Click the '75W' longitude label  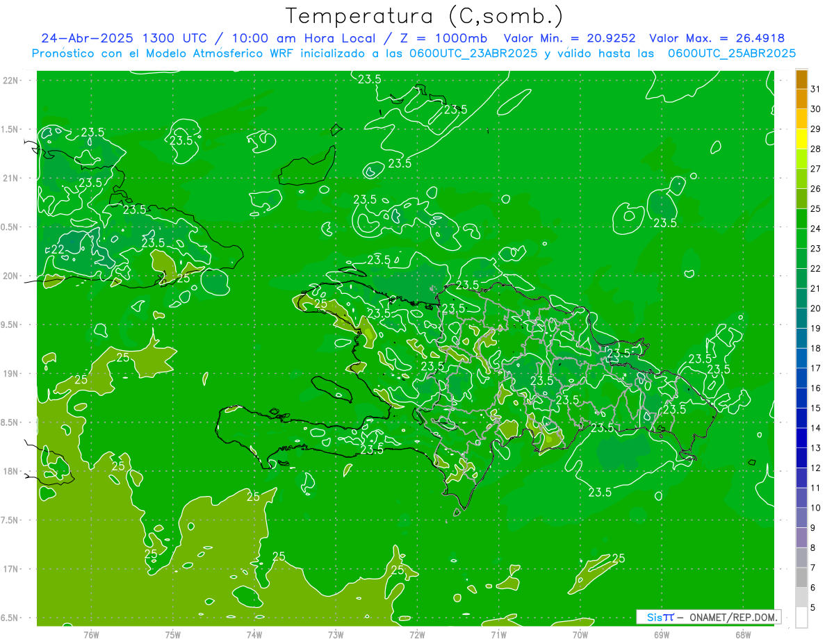click(173, 634)
